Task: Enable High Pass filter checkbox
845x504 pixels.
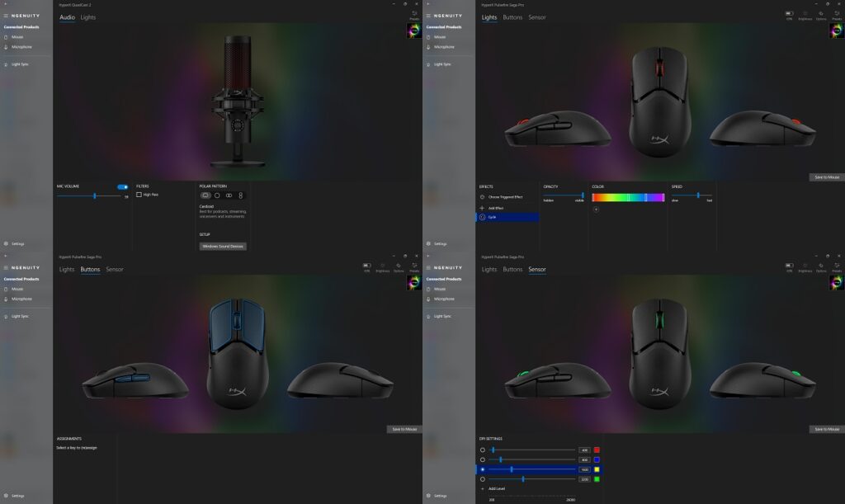Action: tap(139, 195)
